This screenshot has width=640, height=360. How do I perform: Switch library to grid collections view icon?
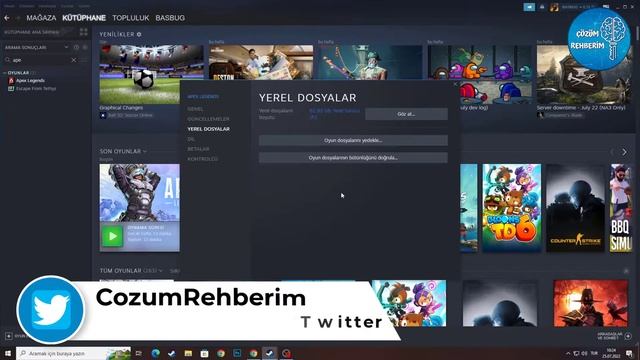[84, 32]
